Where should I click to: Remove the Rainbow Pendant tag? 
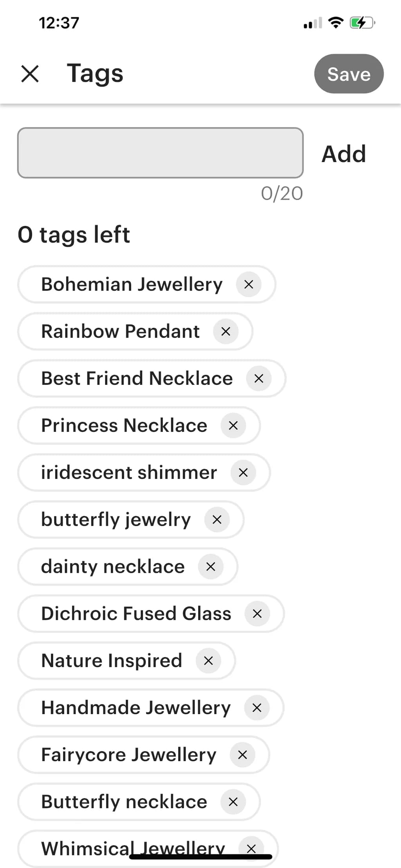226,331
